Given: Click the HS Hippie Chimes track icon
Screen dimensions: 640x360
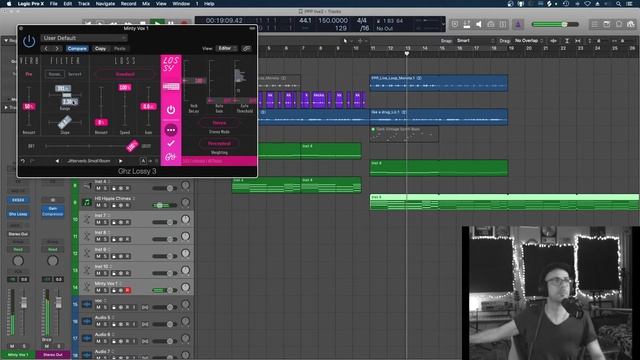Looking at the screenshot, I should coord(87,202).
